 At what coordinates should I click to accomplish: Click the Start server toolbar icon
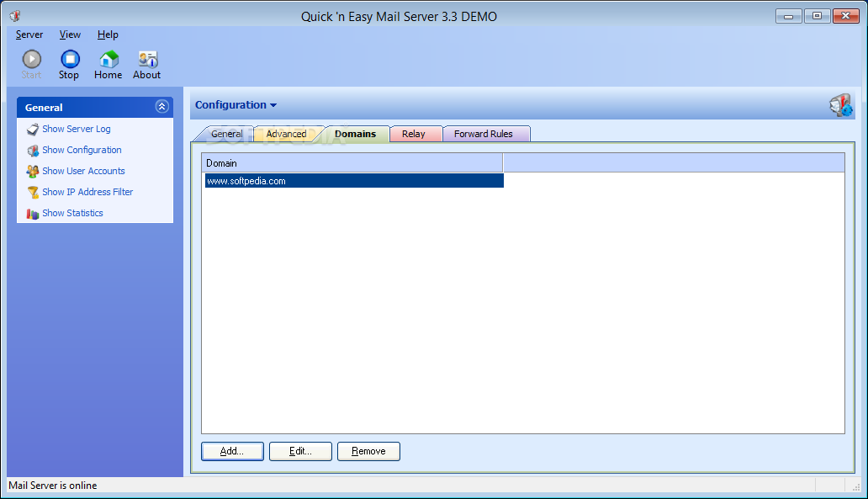[x=32, y=59]
